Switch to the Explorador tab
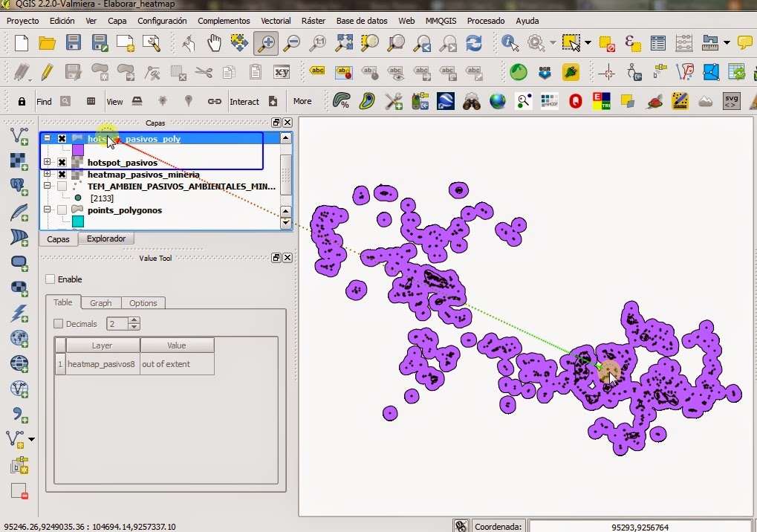757x532 pixels. (106, 239)
